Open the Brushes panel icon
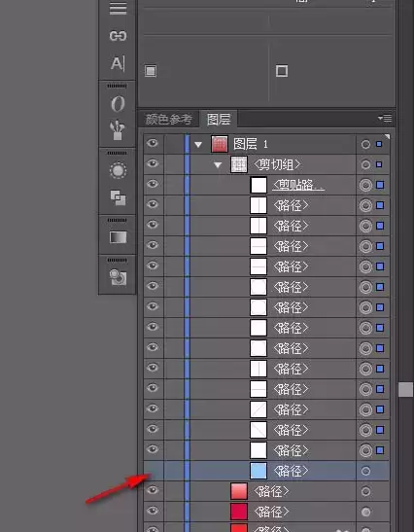Viewport: 414px width, 532px height. (x=118, y=130)
